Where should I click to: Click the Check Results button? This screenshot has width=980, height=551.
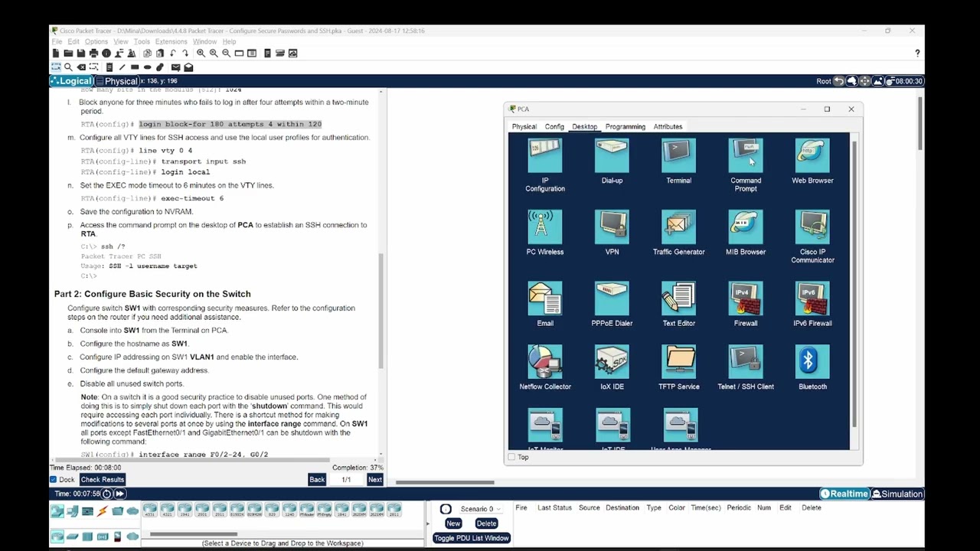pos(102,480)
